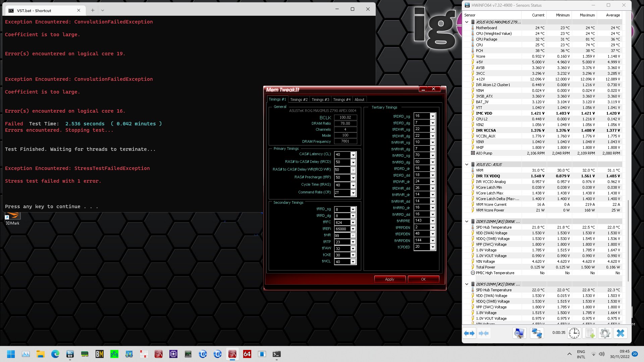
Task: Click the Apply button in Mem TweakIt
Action: (390, 279)
